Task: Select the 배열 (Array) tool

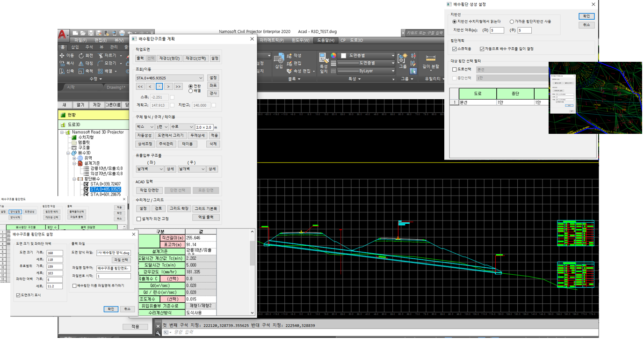Action: pos(105,71)
